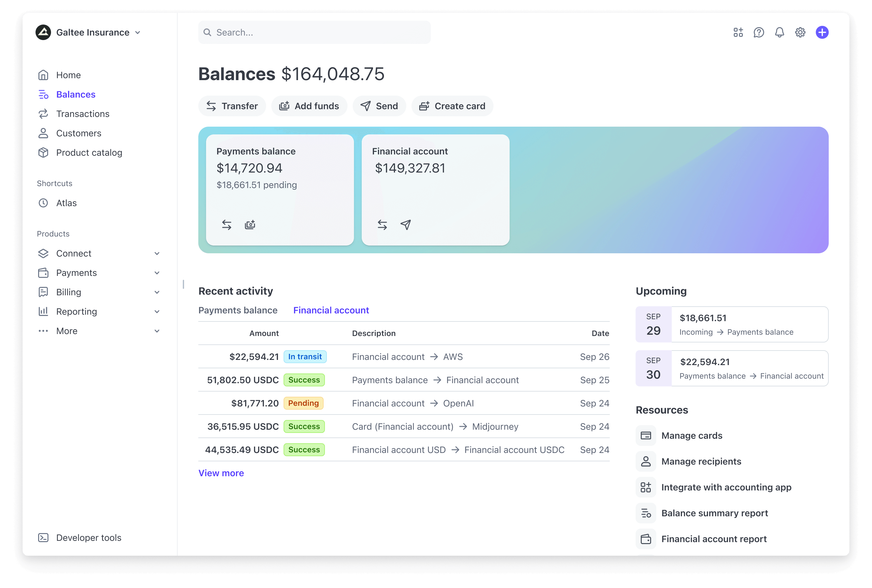Open notifications via the bell icon
The width and height of the screenshot is (872, 588).
pyautogui.click(x=779, y=32)
